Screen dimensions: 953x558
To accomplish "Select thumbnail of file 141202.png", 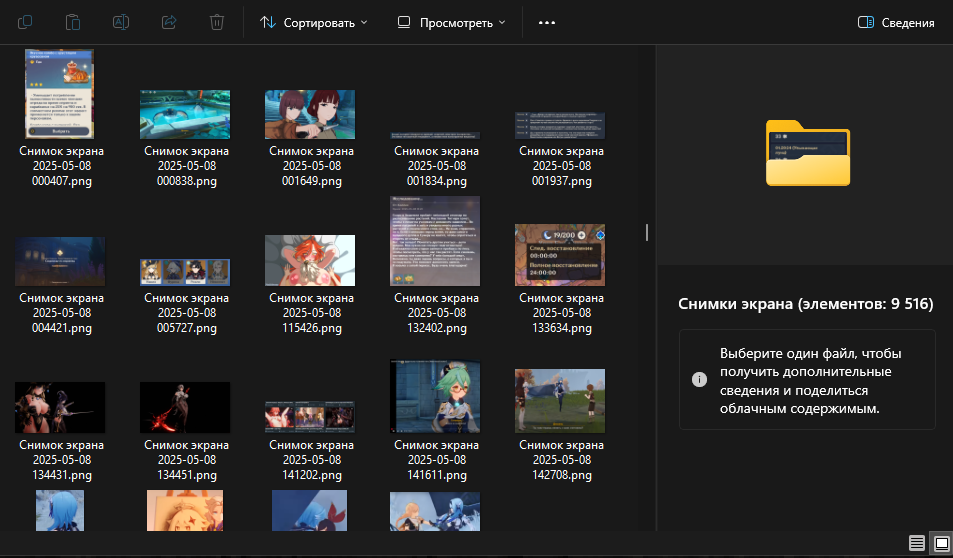I will coord(310,417).
